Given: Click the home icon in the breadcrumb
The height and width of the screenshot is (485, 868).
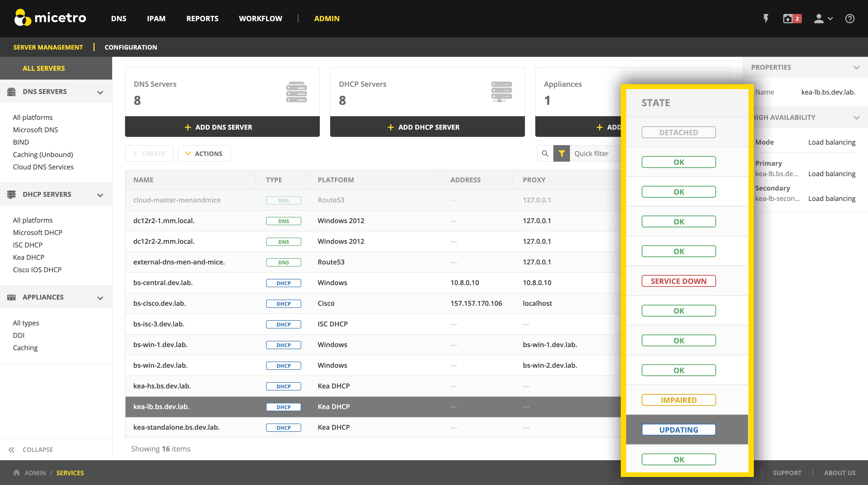Looking at the screenshot, I should tap(16, 473).
